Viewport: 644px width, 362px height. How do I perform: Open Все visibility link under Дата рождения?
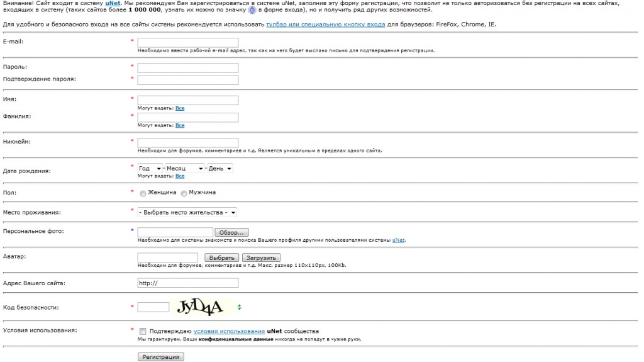click(180, 176)
